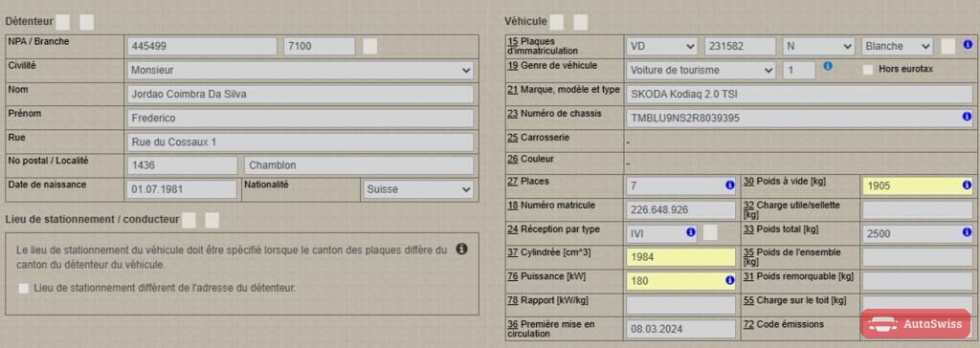Click the right square button beside the Véhicule heading
This screenshot has height=348, width=980.
pyautogui.click(x=581, y=22)
